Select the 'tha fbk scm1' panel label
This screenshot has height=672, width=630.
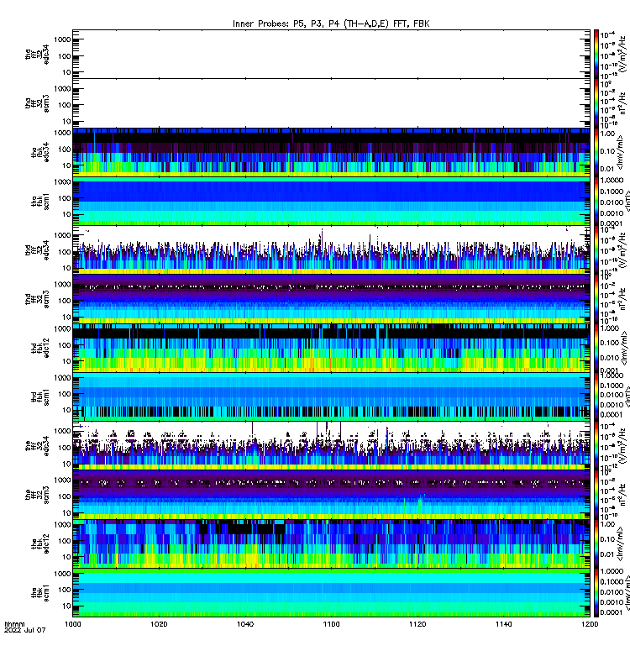coord(40,202)
